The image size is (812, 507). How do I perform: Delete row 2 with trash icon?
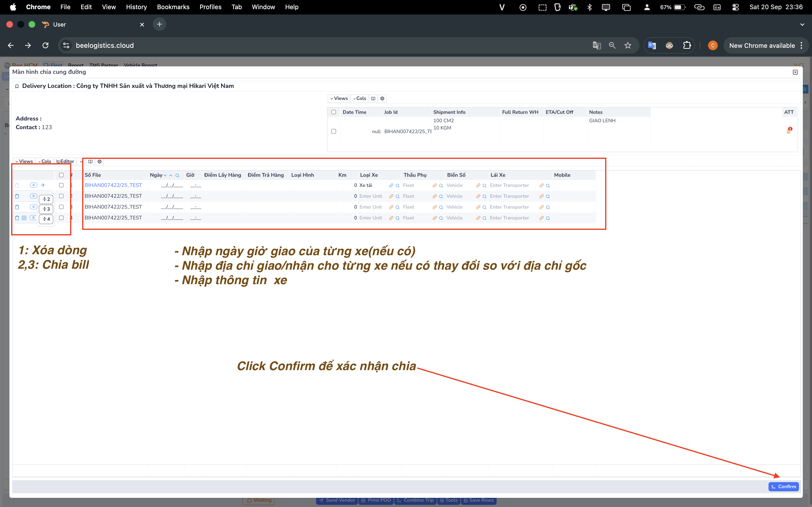tap(17, 196)
